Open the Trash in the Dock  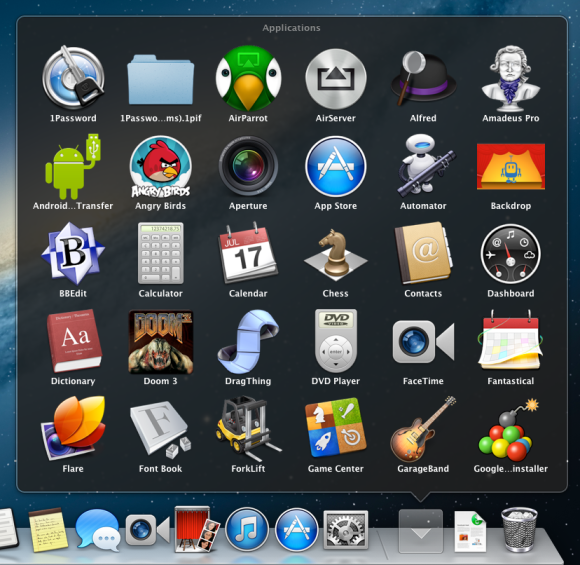(519, 530)
